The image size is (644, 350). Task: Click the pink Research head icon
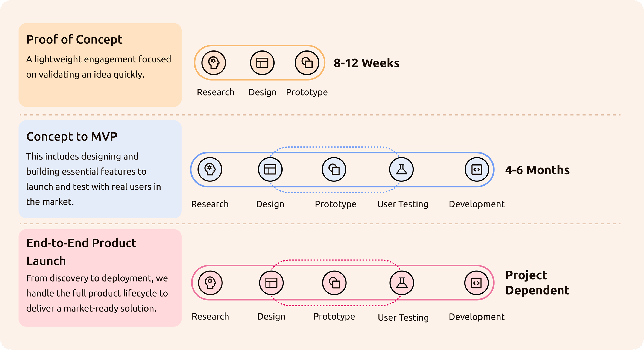click(210, 283)
